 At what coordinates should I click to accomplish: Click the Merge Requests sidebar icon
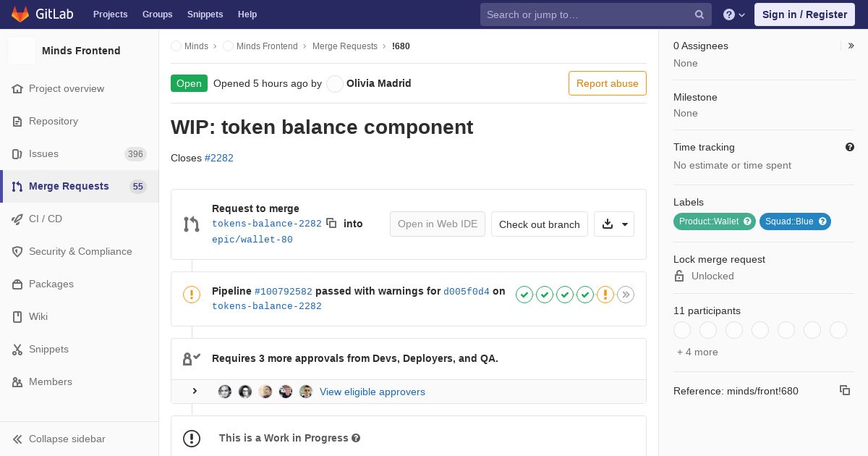pos(17,186)
